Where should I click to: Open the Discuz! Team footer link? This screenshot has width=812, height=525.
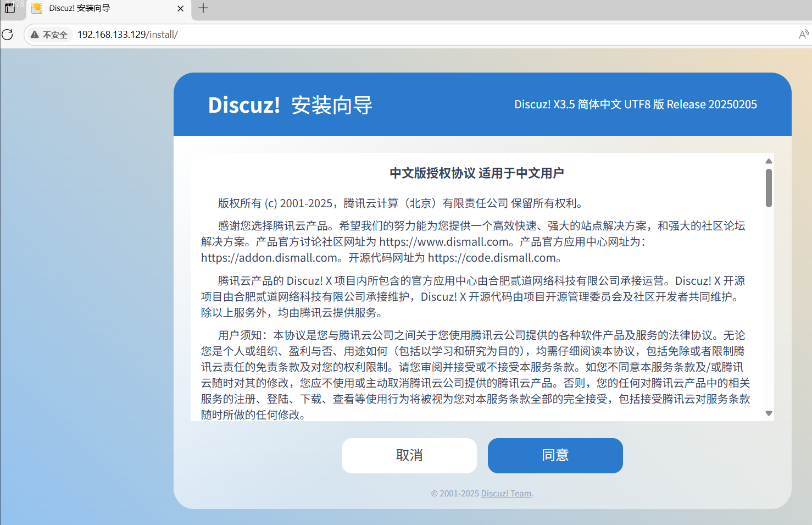(506, 494)
